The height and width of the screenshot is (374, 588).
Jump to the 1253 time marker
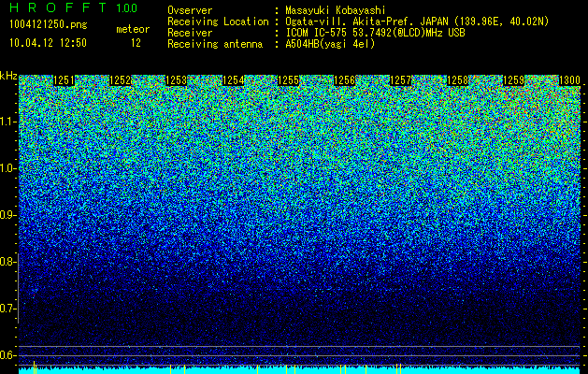(177, 80)
